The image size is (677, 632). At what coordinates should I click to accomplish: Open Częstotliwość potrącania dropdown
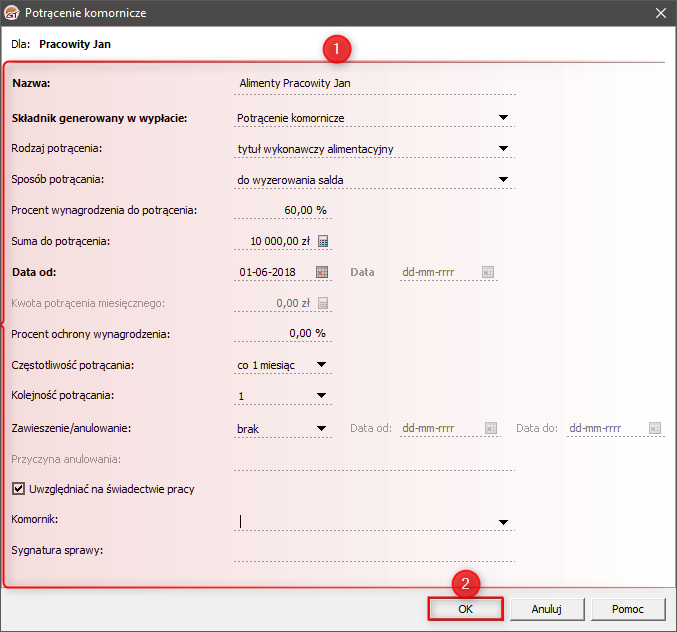[x=321, y=365]
